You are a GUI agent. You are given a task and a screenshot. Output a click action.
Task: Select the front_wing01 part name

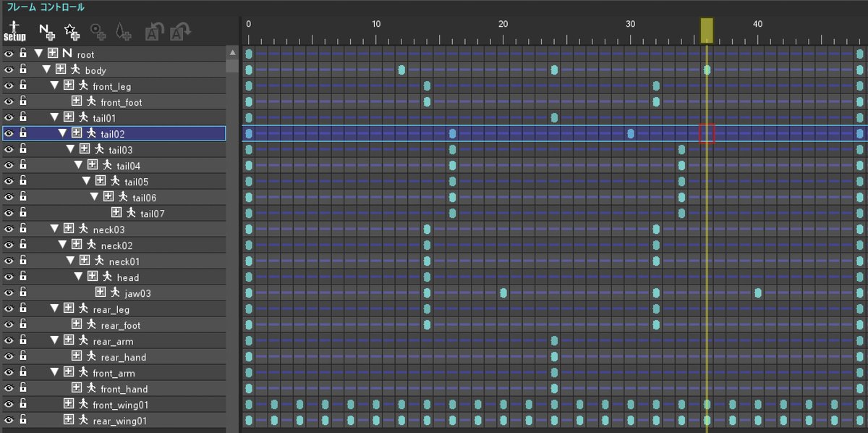click(x=121, y=405)
